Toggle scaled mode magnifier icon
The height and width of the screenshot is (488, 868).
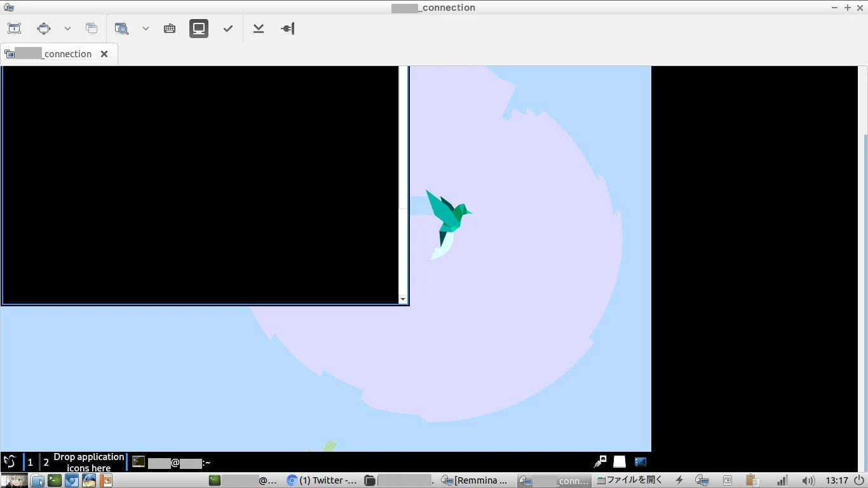(121, 29)
